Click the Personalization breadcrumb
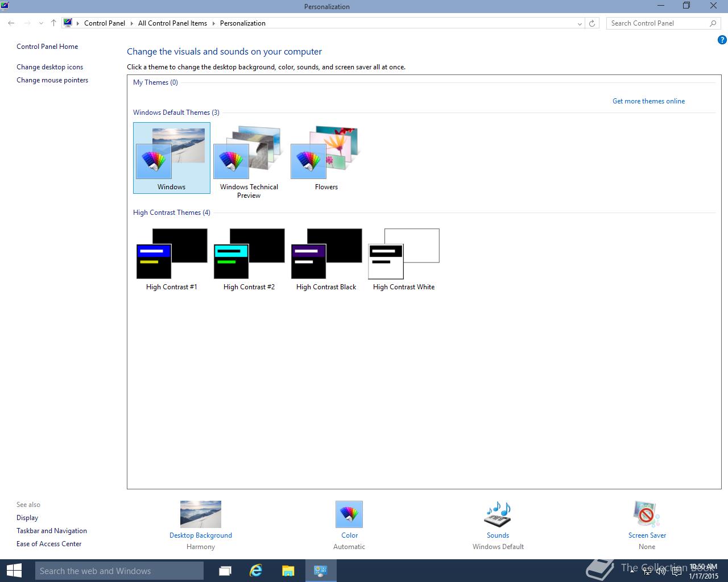The width and height of the screenshot is (728, 582). click(x=243, y=23)
